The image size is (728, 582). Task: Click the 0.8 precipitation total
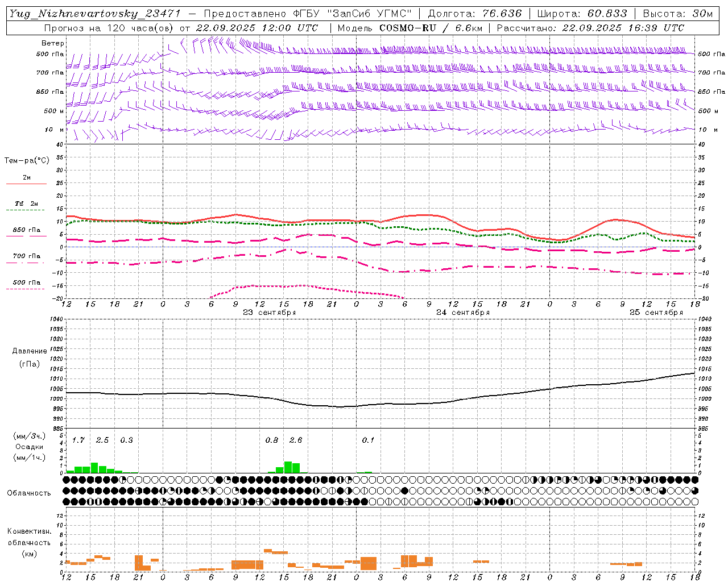click(272, 440)
